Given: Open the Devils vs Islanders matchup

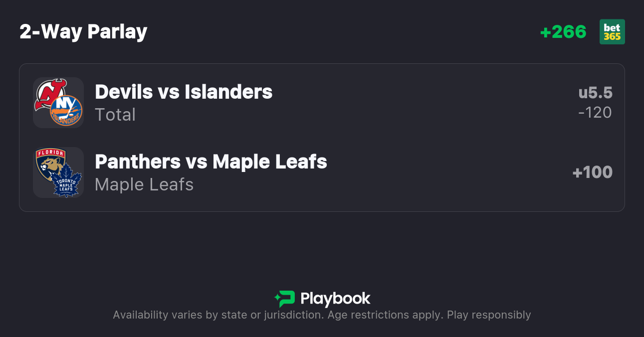Looking at the screenshot, I should pos(184,92).
